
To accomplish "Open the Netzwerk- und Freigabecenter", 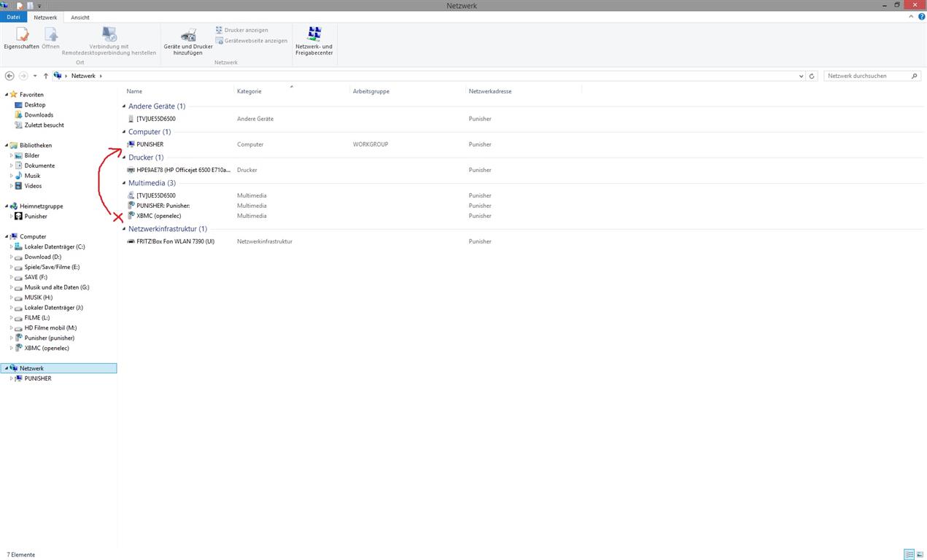I will pos(314,42).
